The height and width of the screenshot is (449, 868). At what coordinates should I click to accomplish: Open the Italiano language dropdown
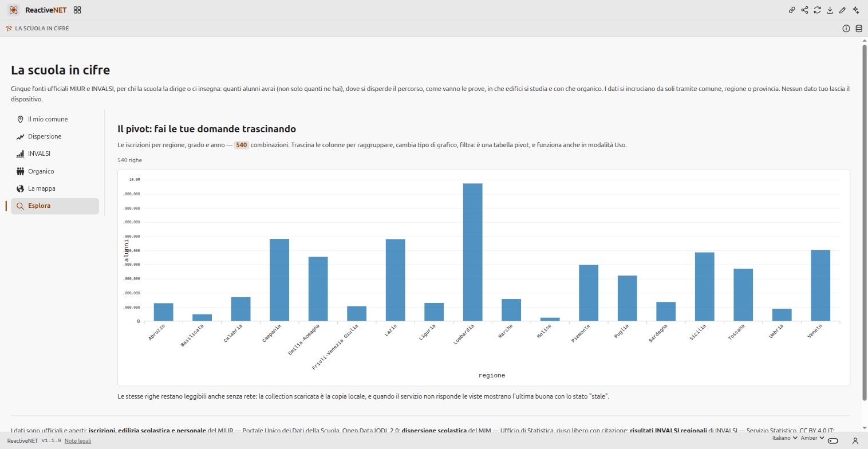click(784, 438)
